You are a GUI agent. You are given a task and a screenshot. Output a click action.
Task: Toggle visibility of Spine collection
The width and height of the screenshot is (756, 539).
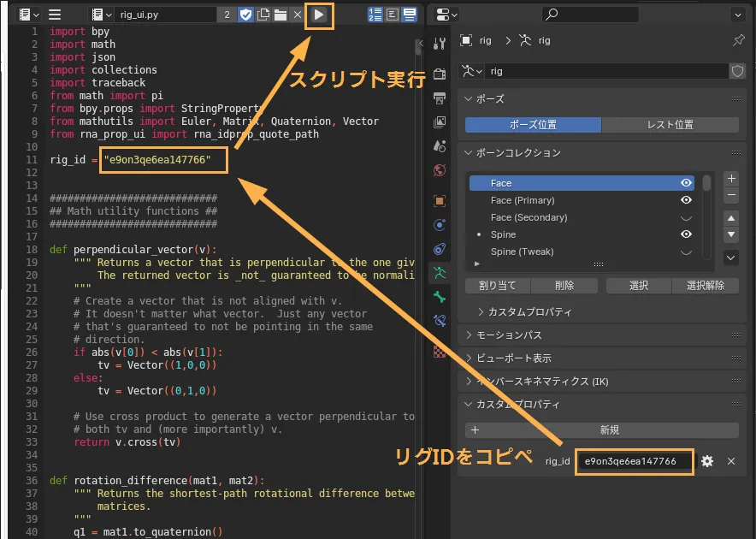[x=686, y=234]
